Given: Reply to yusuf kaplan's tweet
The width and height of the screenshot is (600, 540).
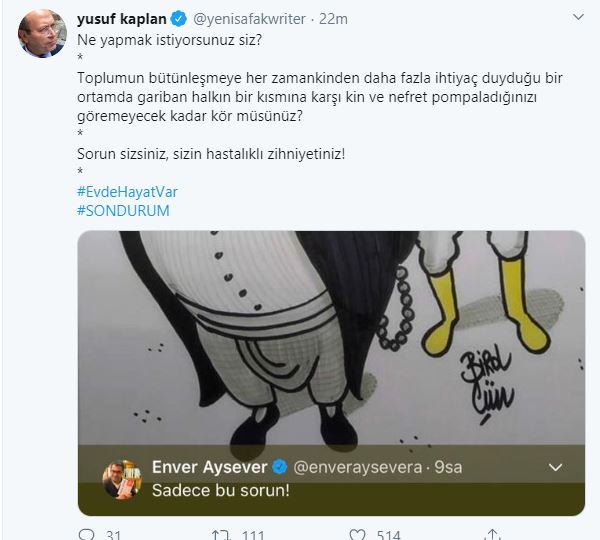Looking at the screenshot, I should [85, 535].
